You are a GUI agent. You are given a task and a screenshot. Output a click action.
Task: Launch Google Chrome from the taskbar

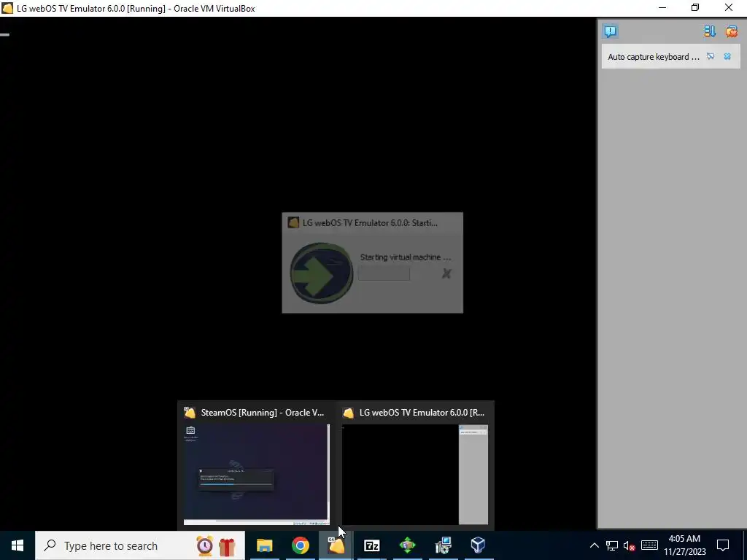click(300, 545)
